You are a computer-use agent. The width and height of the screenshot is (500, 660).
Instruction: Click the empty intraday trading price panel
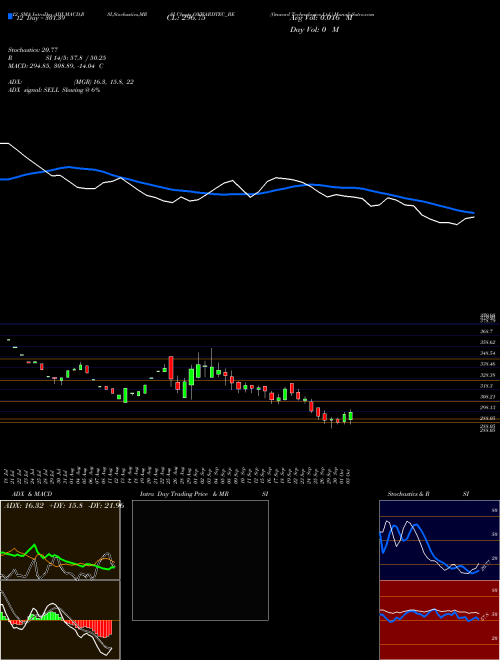coord(200,560)
